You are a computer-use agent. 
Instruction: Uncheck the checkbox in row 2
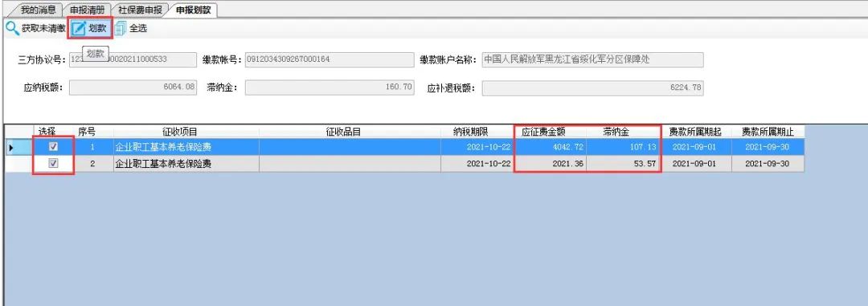point(53,163)
